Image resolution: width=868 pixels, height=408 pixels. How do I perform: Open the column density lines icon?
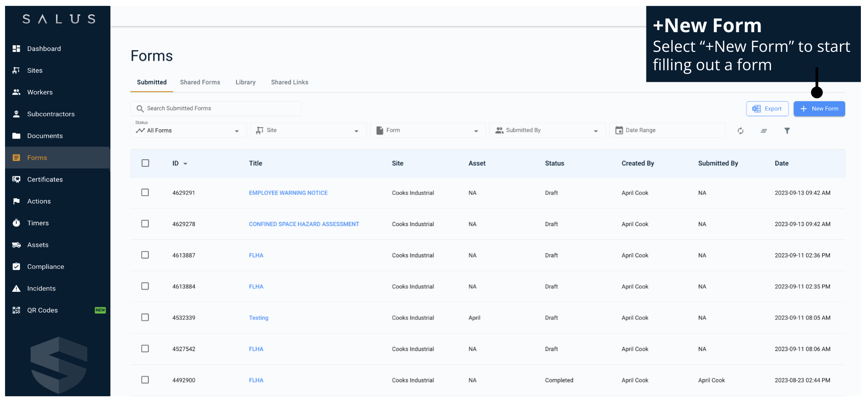point(763,131)
